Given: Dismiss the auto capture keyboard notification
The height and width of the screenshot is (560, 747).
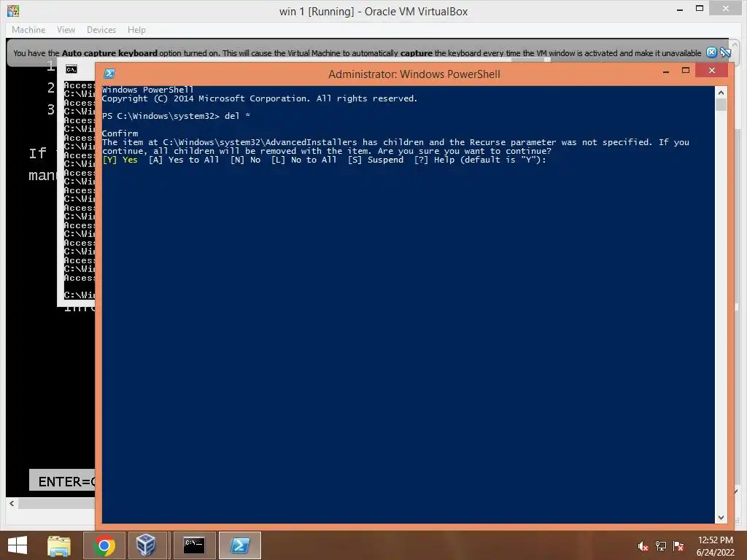Looking at the screenshot, I should click(711, 52).
